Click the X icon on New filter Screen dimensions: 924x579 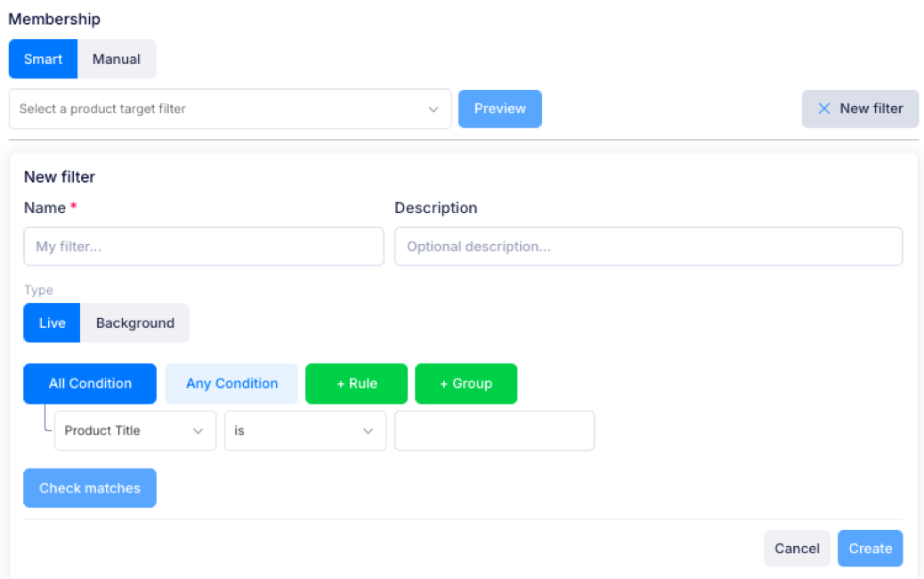[823, 109]
